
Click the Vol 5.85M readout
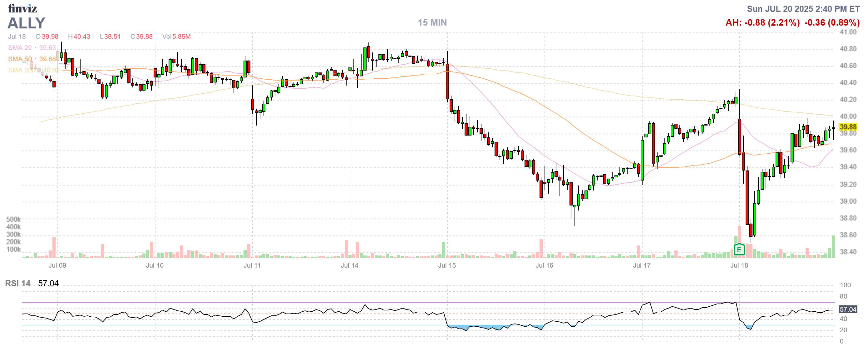pos(176,36)
